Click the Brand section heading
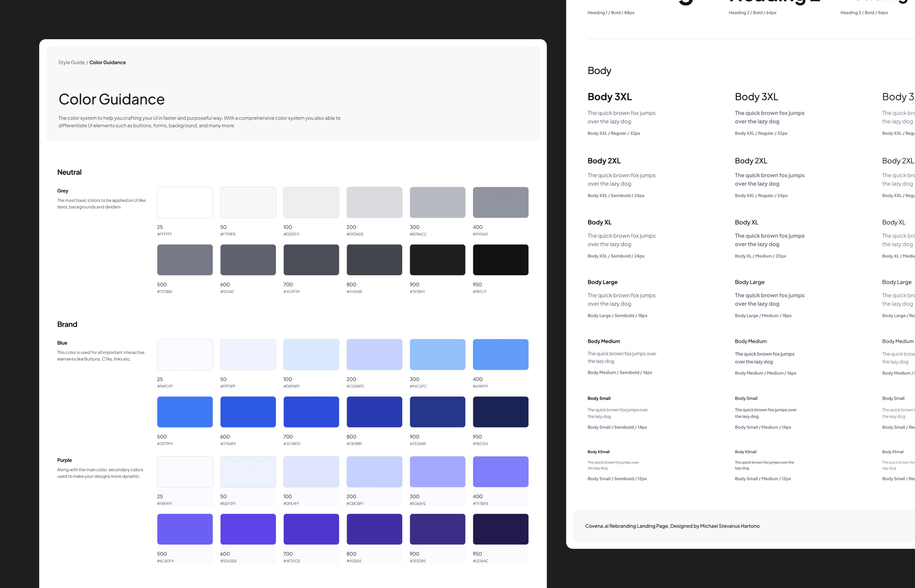 click(x=67, y=324)
